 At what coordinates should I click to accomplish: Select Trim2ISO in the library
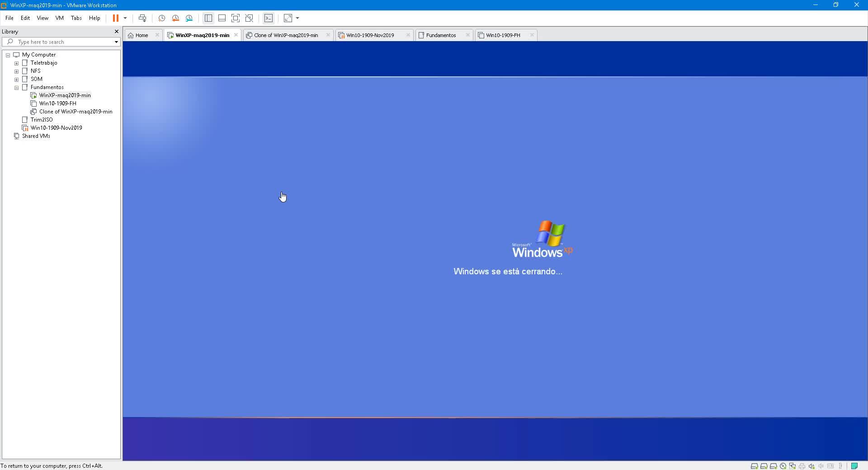tap(42, 120)
